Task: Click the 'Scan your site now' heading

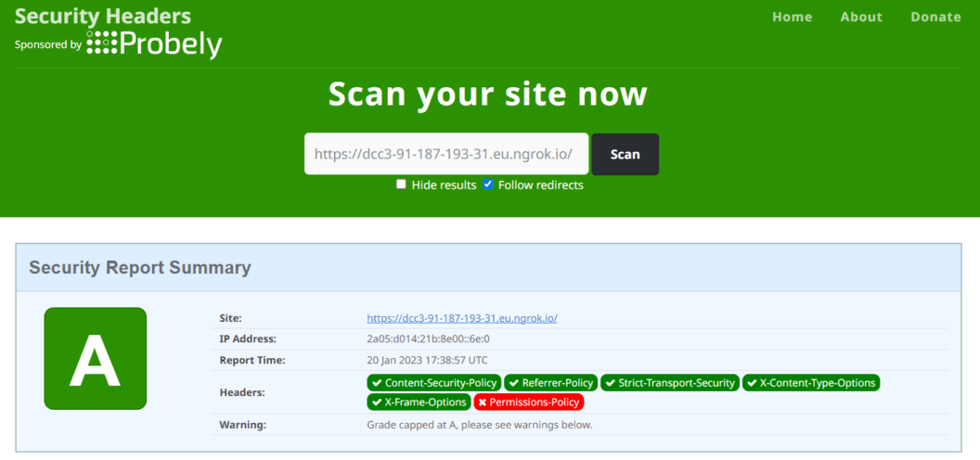Action: pos(487,94)
